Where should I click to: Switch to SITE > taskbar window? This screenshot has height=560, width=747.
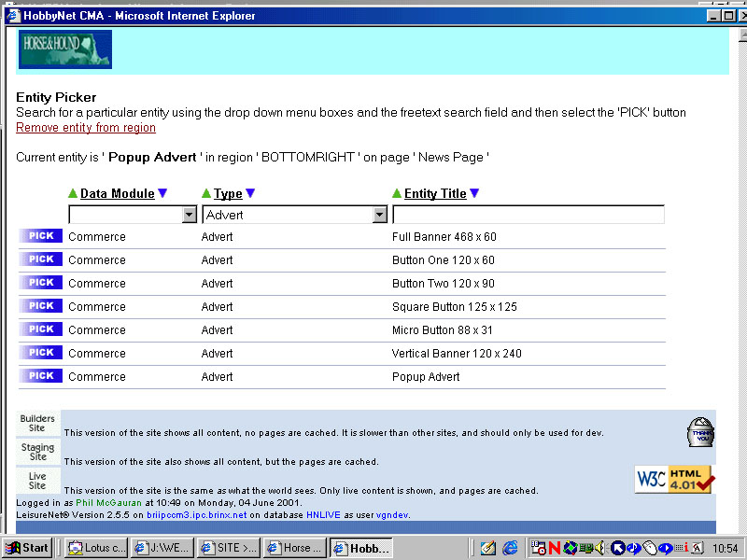tap(229, 548)
